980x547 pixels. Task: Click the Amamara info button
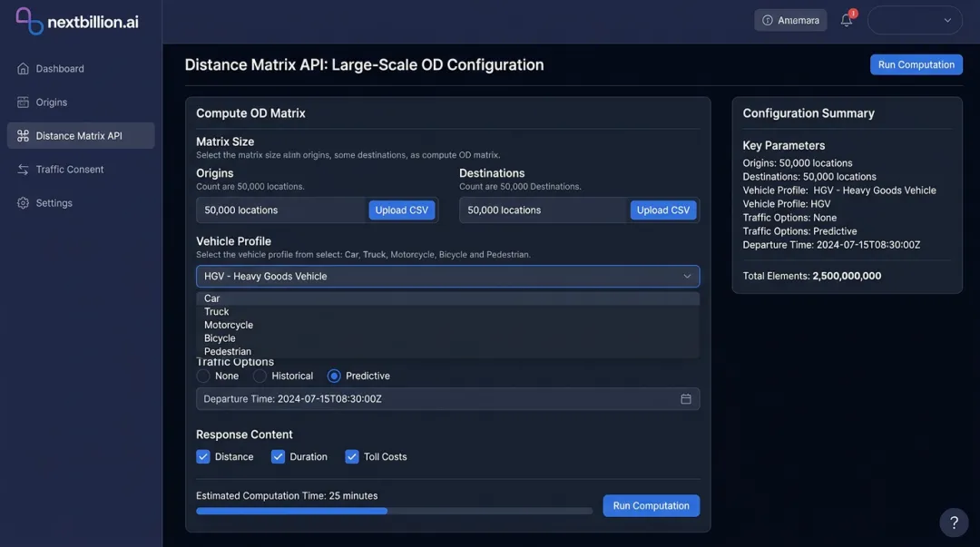[x=790, y=21]
